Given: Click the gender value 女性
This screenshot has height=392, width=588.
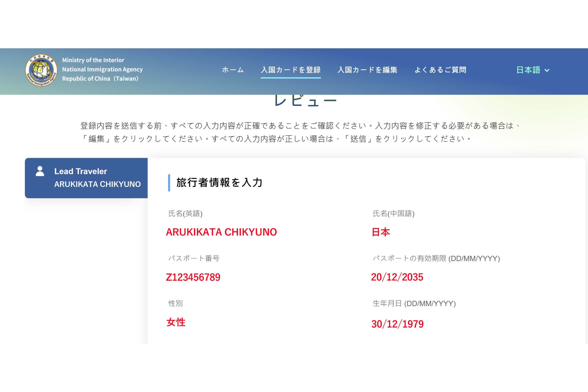Looking at the screenshot, I should [176, 322].
